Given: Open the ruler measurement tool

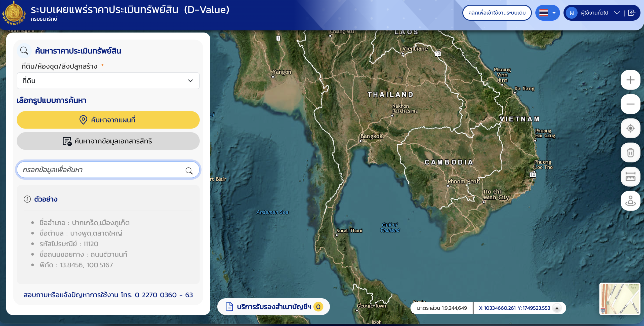Looking at the screenshot, I should point(630,177).
